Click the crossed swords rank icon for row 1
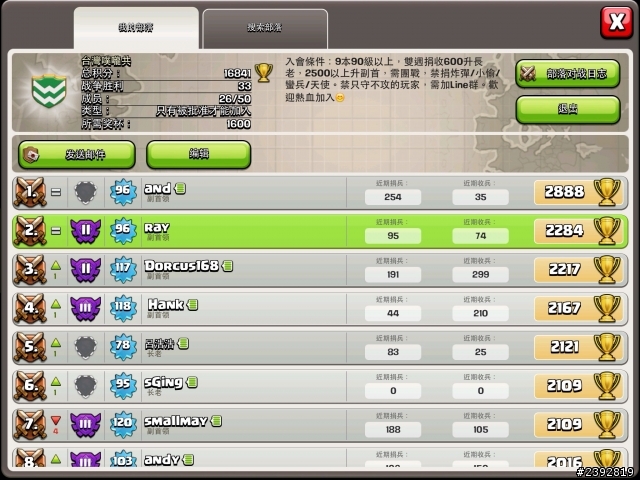Screen dimensions: 640x480 pyautogui.click(x=30, y=192)
